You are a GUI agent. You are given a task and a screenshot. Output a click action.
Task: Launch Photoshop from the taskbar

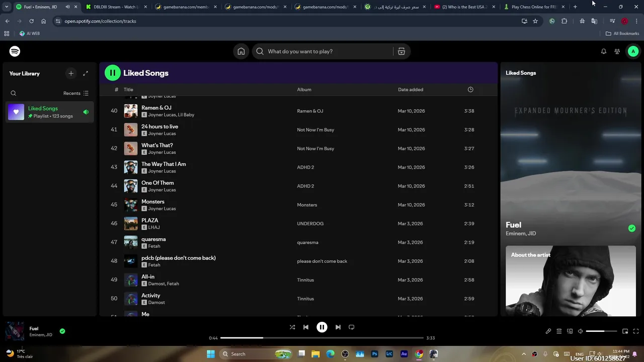tap(374, 354)
